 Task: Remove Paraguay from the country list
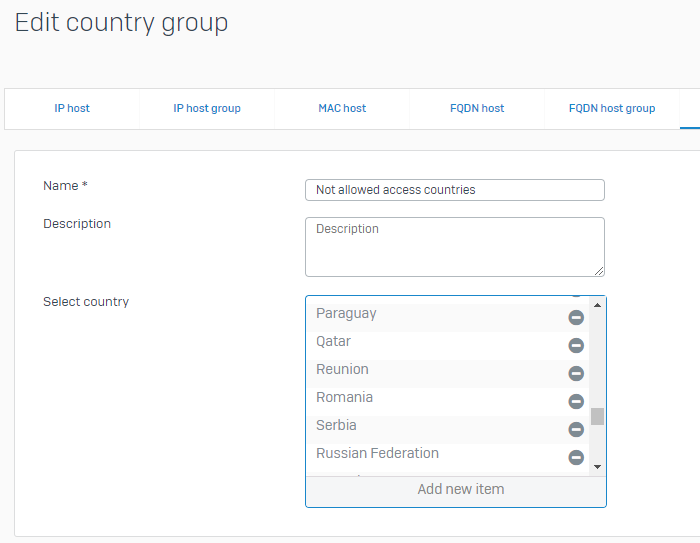pyautogui.click(x=576, y=317)
